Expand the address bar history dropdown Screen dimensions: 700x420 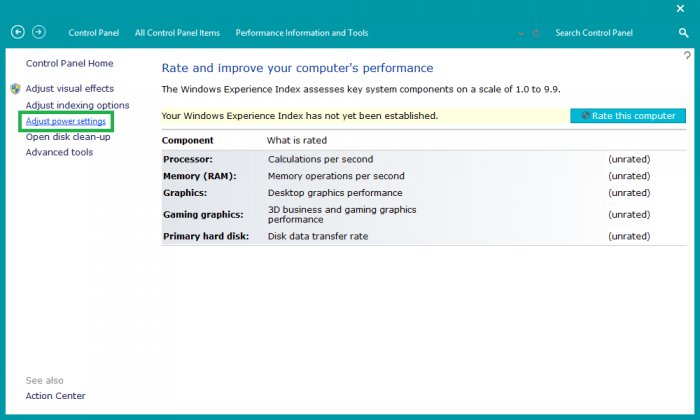tap(521, 33)
